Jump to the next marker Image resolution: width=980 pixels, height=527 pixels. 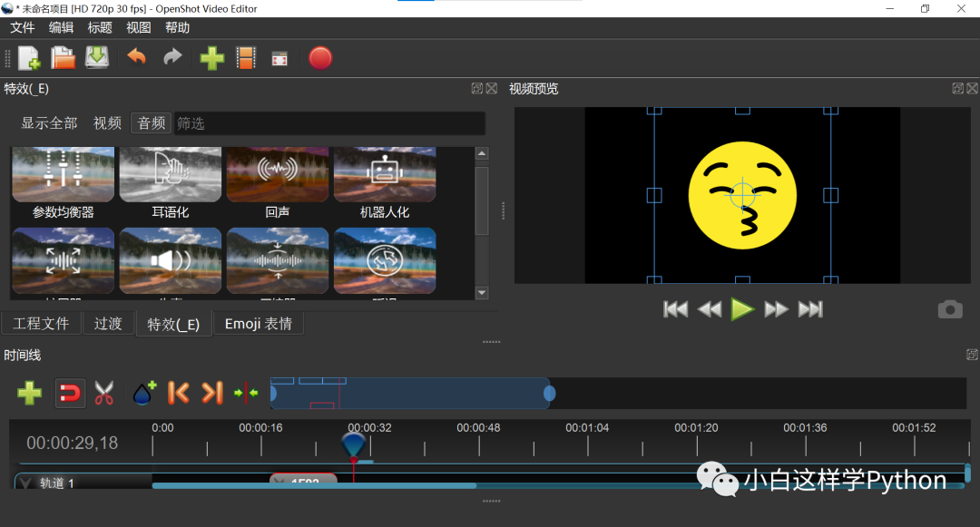[x=212, y=394]
